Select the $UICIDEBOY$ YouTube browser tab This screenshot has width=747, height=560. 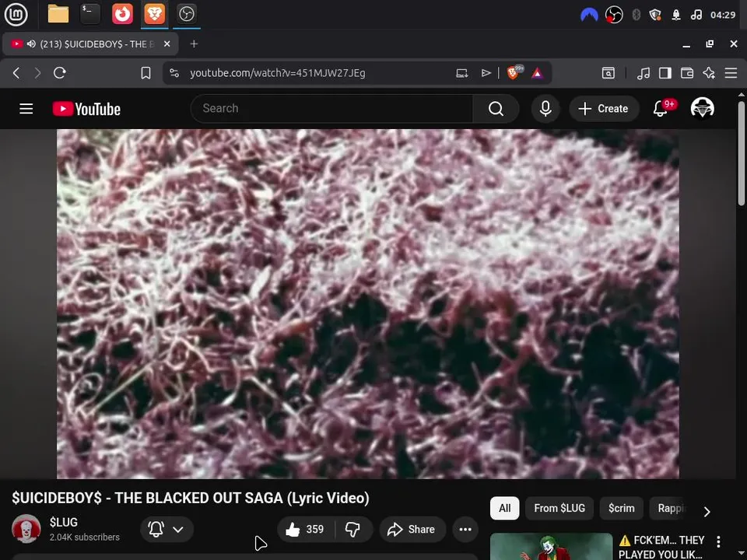[x=90, y=44]
